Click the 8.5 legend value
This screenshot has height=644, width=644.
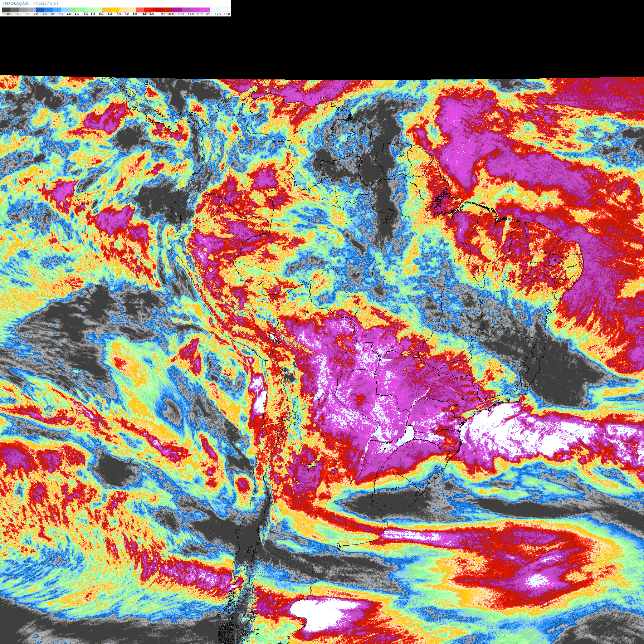click(x=145, y=14)
